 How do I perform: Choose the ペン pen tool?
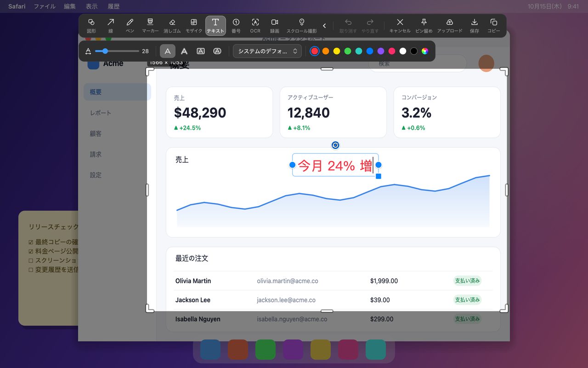tap(130, 26)
